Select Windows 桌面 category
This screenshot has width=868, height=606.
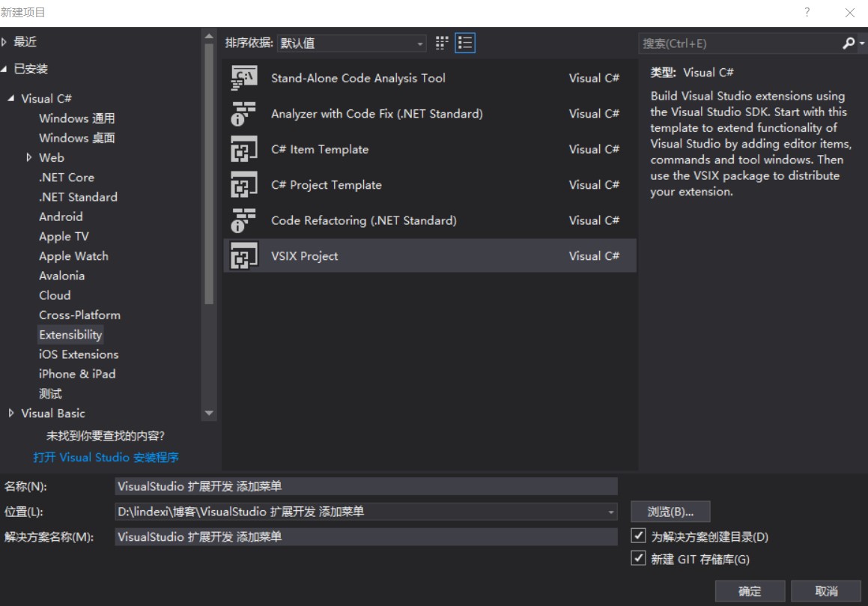point(77,138)
